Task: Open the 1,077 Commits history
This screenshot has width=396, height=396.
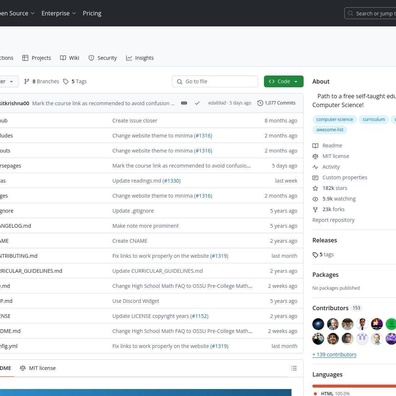Action: tap(276, 103)
